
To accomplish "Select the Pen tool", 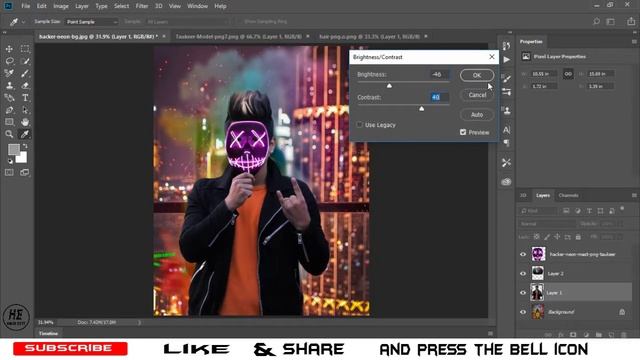I will (x=9, y=110).
